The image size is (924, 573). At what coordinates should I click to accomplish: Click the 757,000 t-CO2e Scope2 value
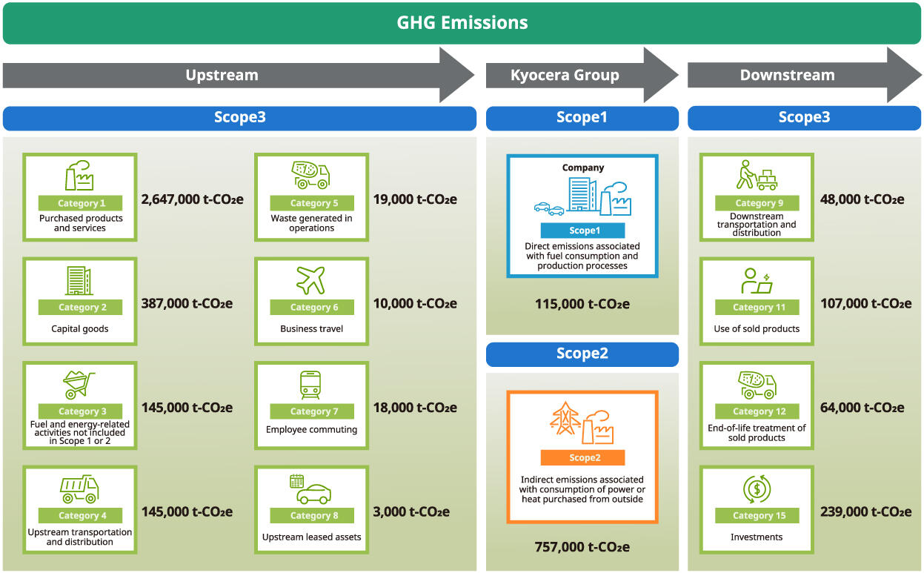pos(582,547)
